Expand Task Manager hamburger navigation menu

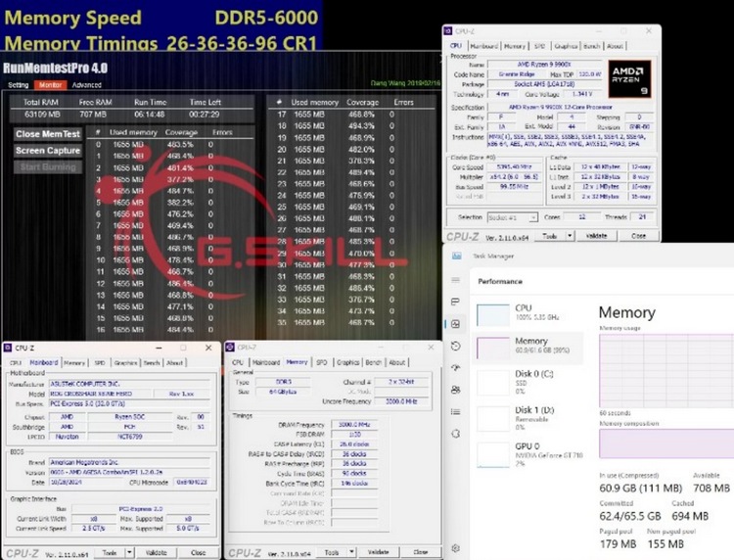[456, 280]
